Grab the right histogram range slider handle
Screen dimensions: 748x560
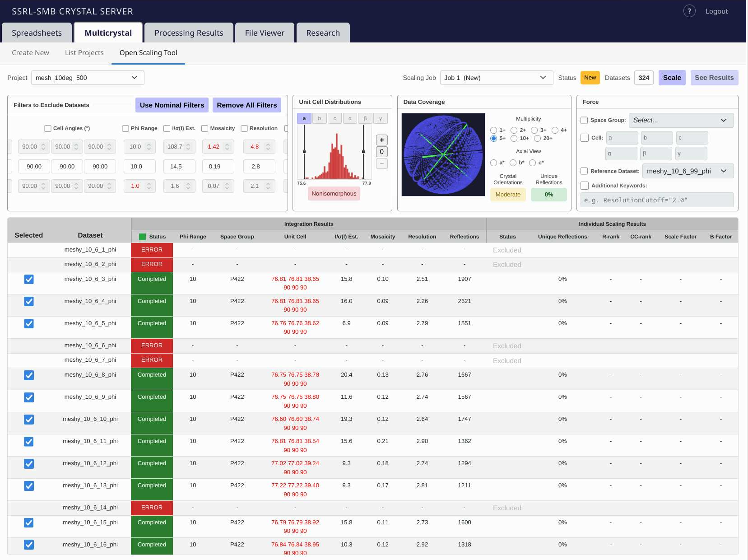pyautogui.click(x=363, y=152)
